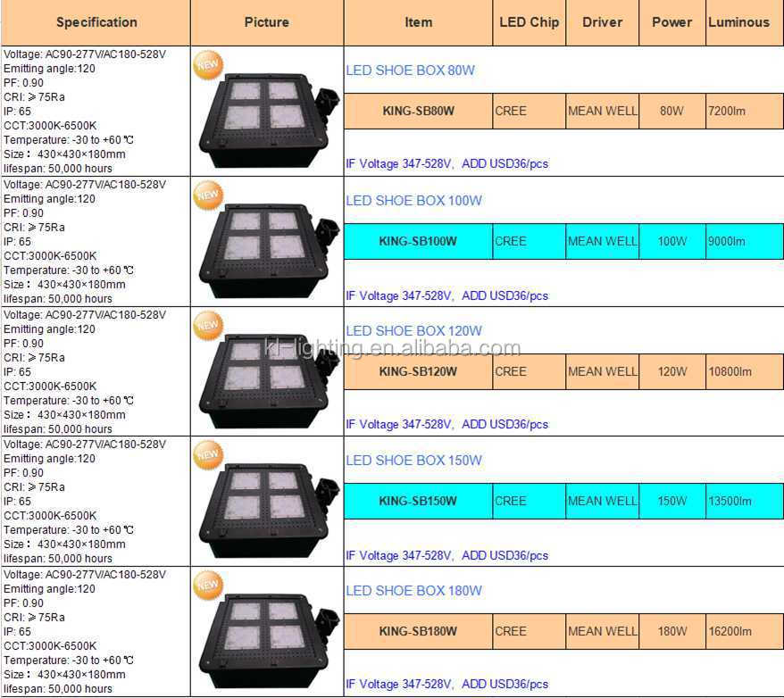Select the 10800lm luminous value
This screenshot has height=698, width=784.
pos(745,371)
